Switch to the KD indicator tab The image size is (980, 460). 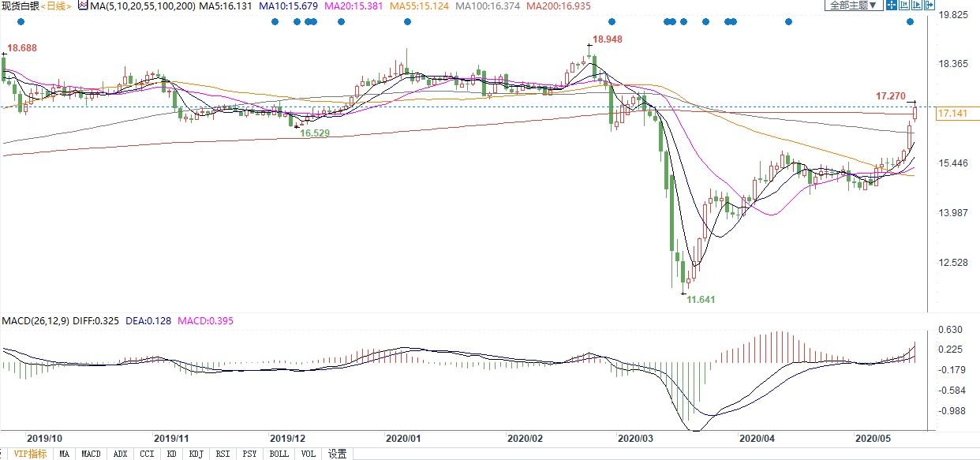pyautogui.click(x=172, y=454)
